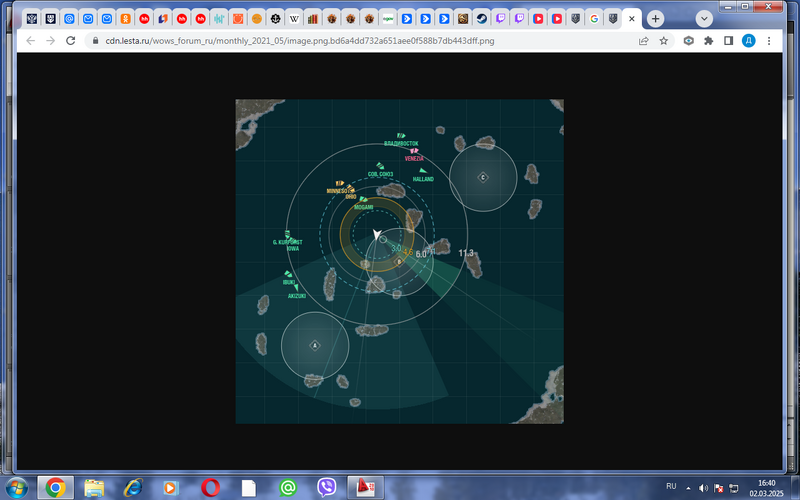Open the hexagon eye extension
Screen dimensions: 800x500
point(688,41)
